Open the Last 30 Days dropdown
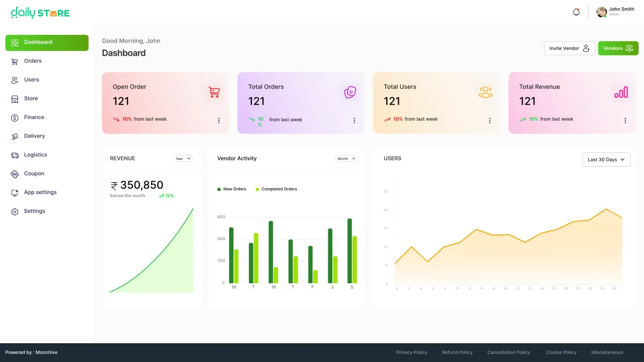 606,160
